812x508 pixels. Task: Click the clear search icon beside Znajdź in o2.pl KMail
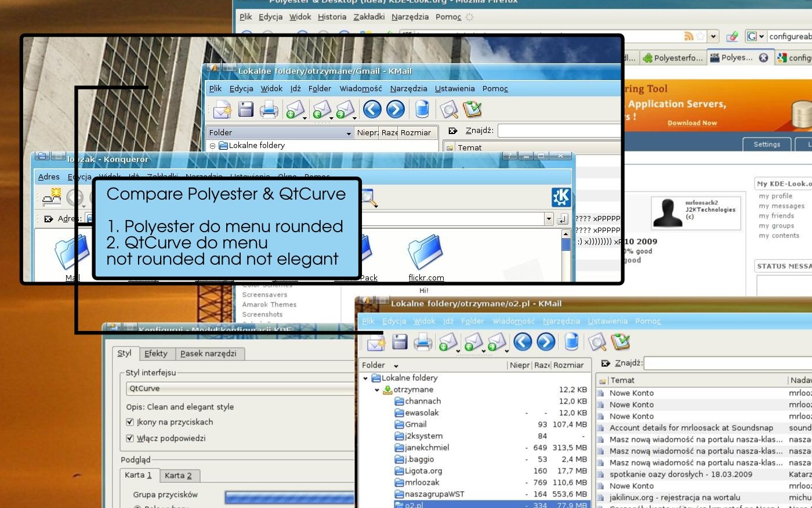coord(606,363)
